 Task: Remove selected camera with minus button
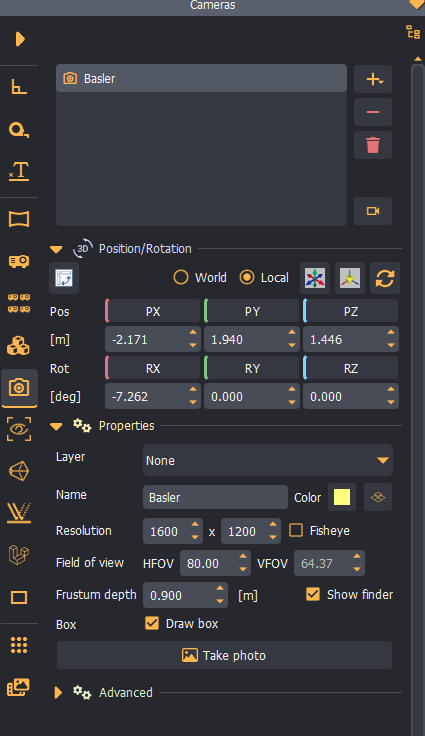pyautogui.click(x=373, y=112)
